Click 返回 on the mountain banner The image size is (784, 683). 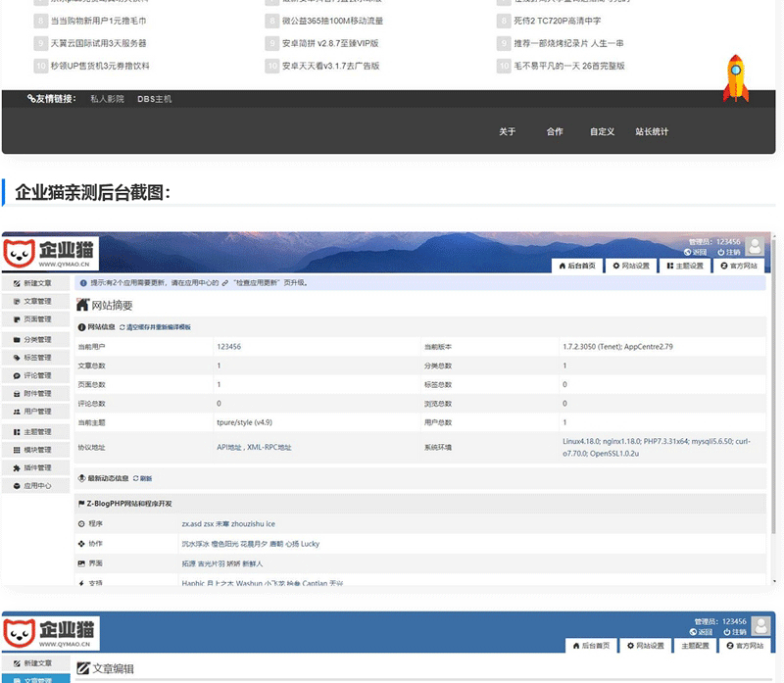(x=696, y=253)
